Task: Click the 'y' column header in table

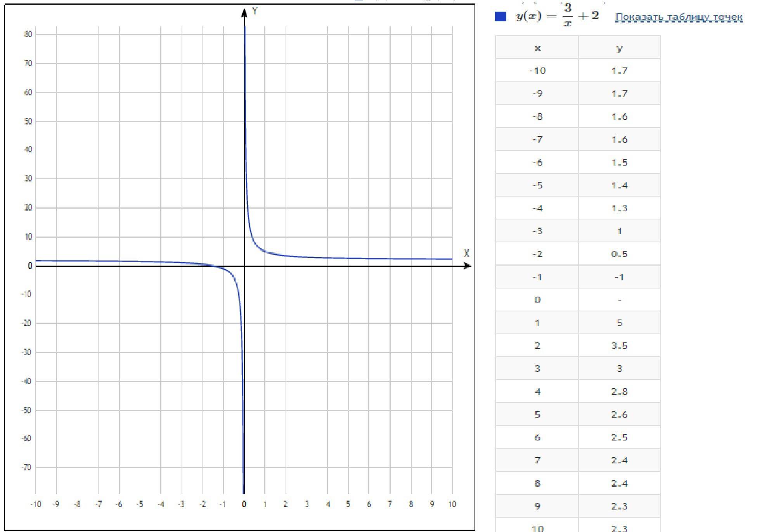Action: pos(619,48)
